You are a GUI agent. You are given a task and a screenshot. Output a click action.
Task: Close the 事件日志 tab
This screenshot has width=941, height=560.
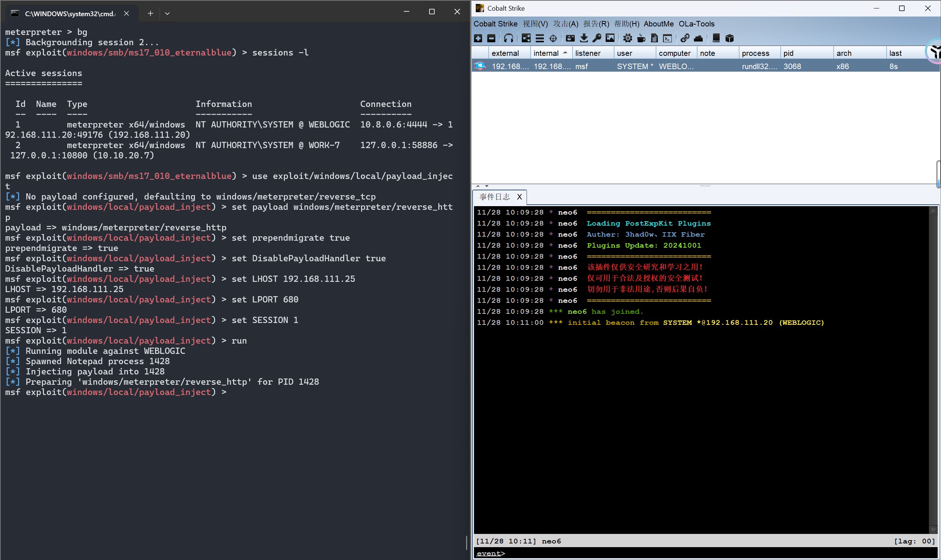pyautogui.click(x=519, y=197)
